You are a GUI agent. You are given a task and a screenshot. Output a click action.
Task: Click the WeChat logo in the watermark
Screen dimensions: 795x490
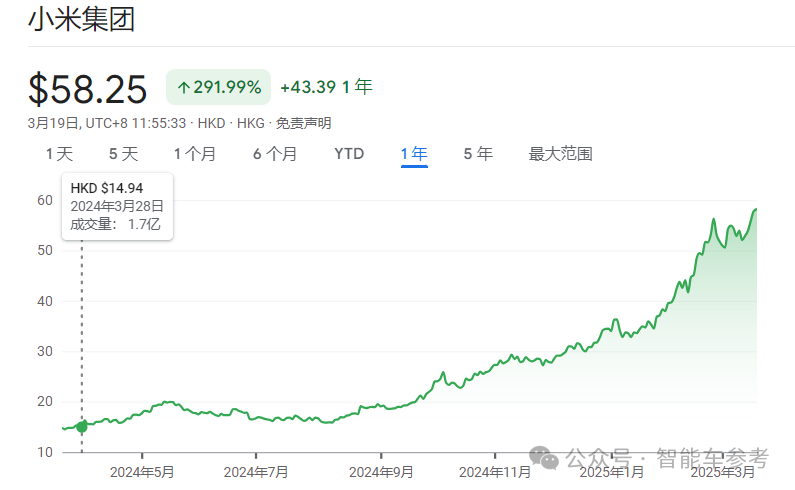(546, 457)
